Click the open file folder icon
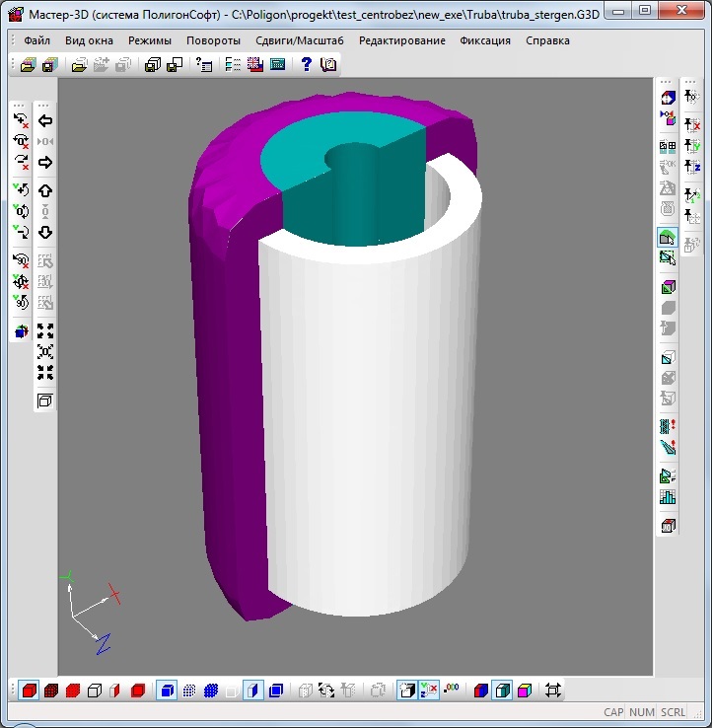This screenshot has height=728, width=713. click(x=28, y=65)
